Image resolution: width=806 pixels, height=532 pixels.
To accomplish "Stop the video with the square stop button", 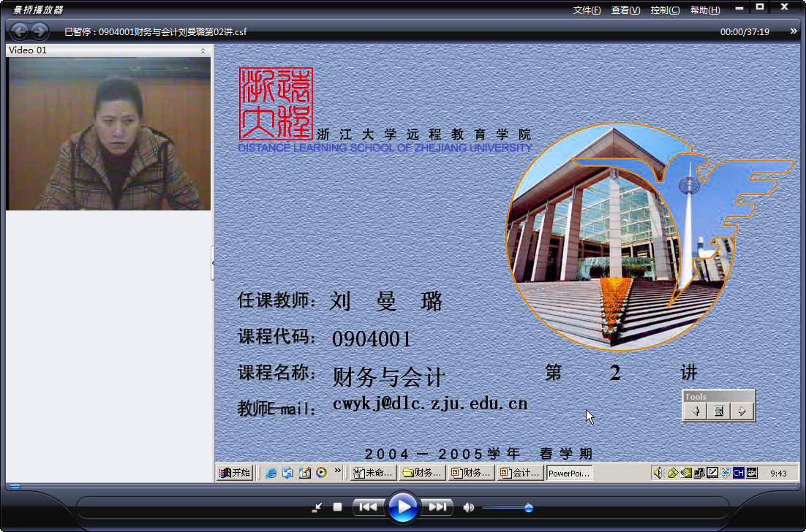I will (x=337, y=507).
